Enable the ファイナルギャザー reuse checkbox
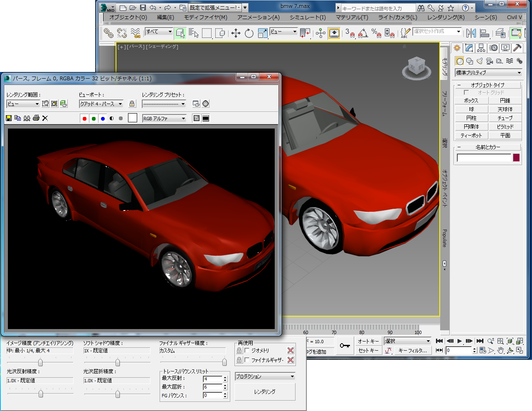The width and height of the screenshot is (532, 411). 247,360
